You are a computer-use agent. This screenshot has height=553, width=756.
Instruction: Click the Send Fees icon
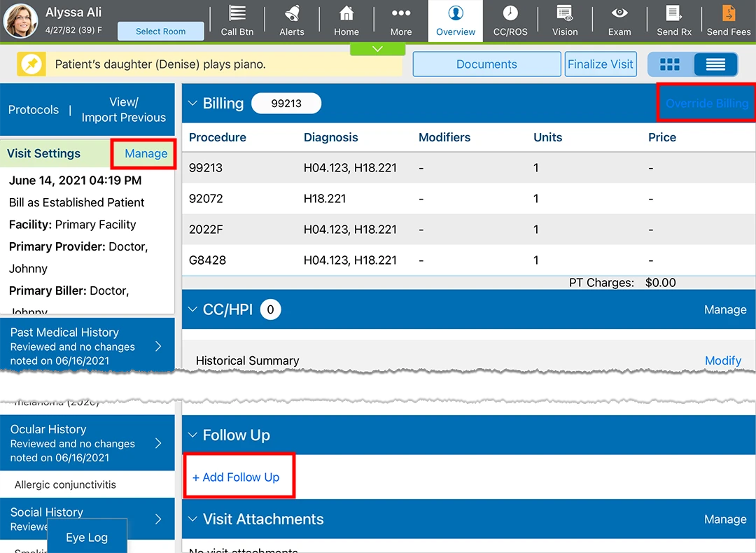click(x=728, y=15)
